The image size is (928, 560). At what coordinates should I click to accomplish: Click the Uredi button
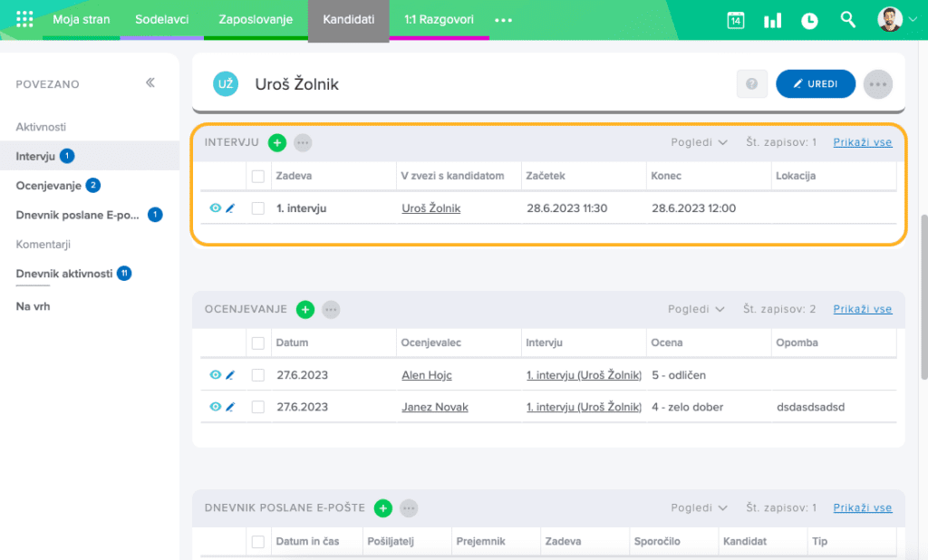click(816, 83)
